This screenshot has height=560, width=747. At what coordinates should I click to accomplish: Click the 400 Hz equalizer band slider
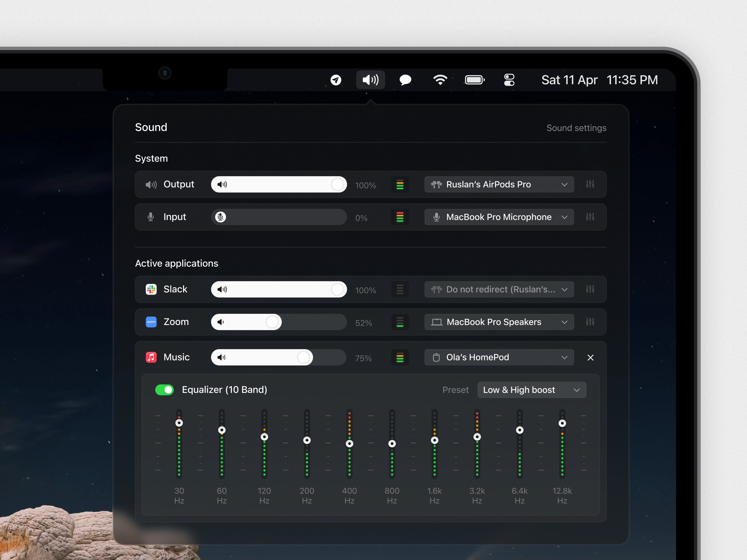[350, 444]
